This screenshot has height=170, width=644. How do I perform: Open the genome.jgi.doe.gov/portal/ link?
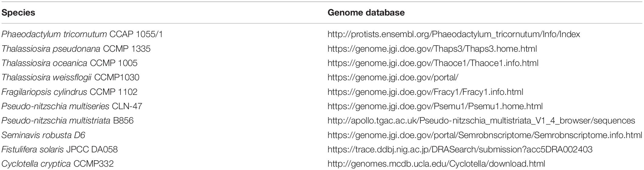point(393,78)
